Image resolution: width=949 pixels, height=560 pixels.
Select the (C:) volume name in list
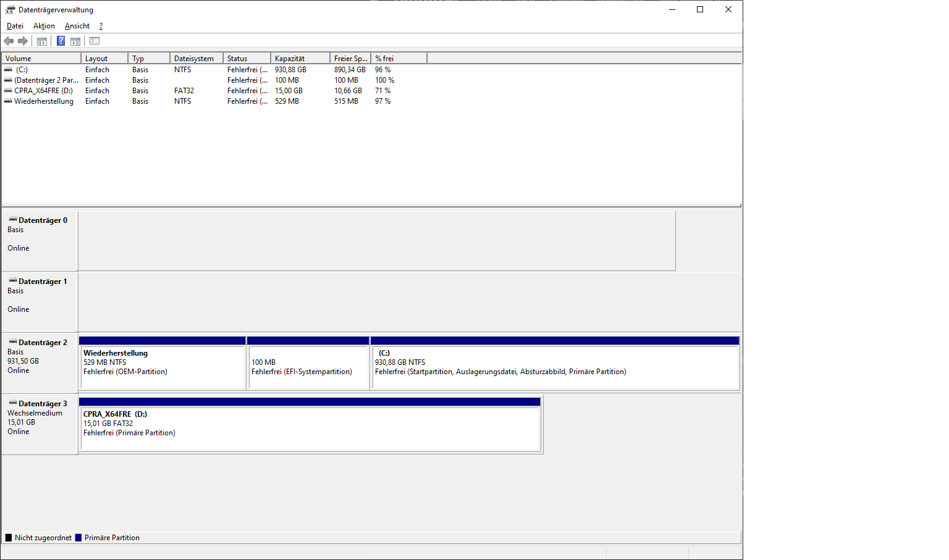coord(22,70)
